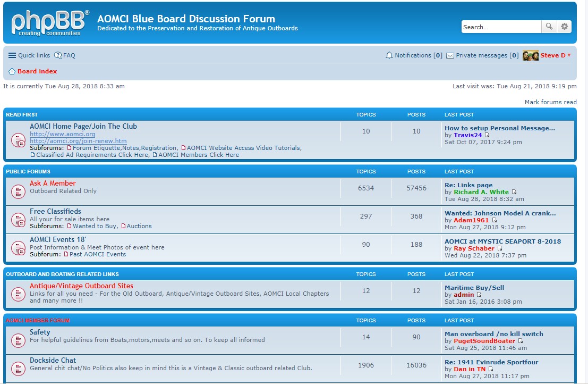
Task: Open the Free Classifieds forum
Action: [55, 211]
